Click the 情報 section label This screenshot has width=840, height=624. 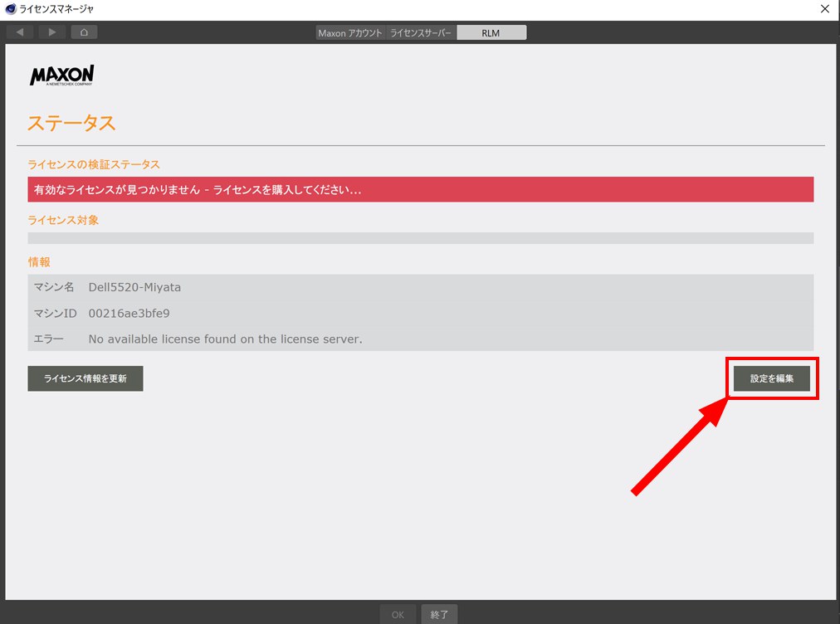point(39,262)
